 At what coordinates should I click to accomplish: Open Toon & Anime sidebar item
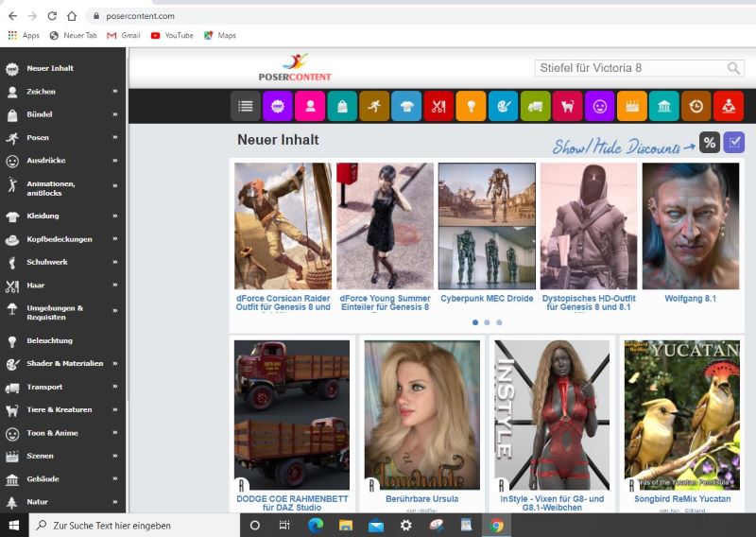(x=52, y=433)
